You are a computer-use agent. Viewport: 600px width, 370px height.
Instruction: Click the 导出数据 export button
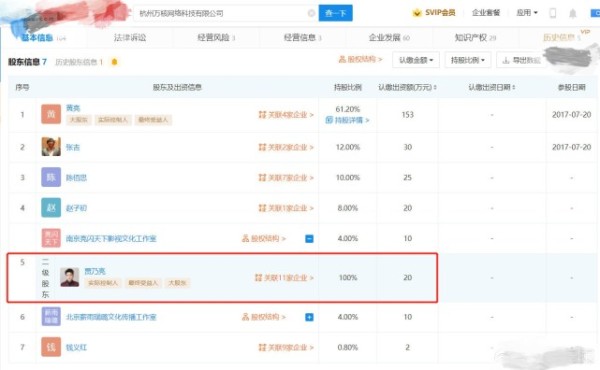521,60
